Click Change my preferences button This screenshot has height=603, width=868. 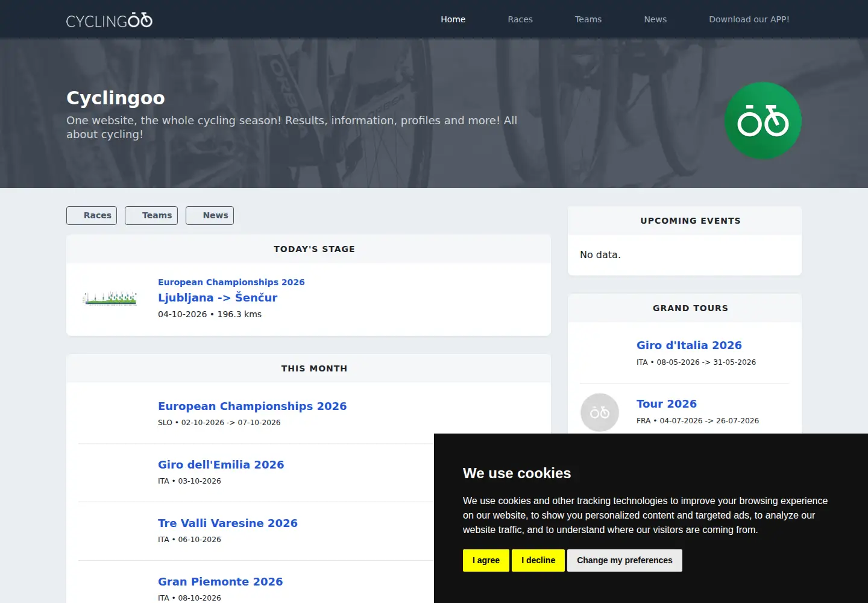pyautogui.click(x=624, y=560)
